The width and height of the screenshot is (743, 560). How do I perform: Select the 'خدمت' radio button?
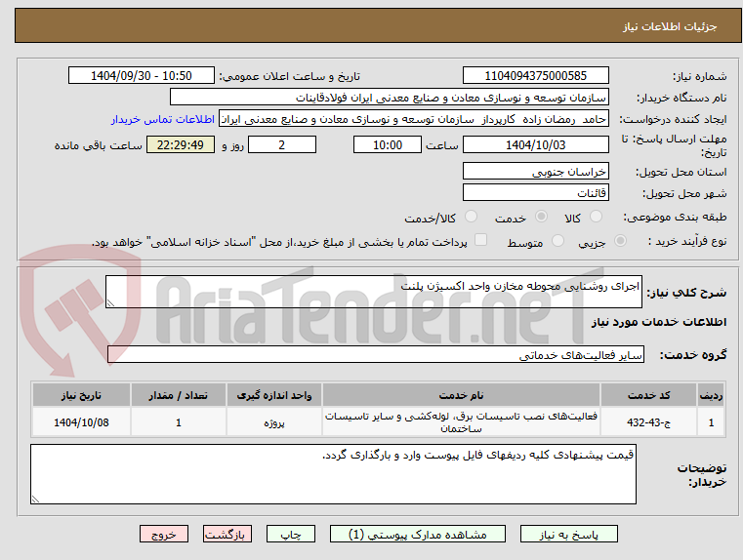[541, 217]
